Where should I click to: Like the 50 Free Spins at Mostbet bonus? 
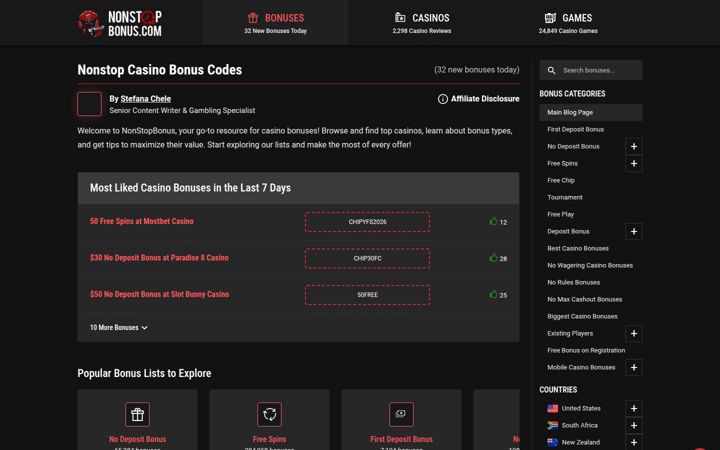[493, 221]
